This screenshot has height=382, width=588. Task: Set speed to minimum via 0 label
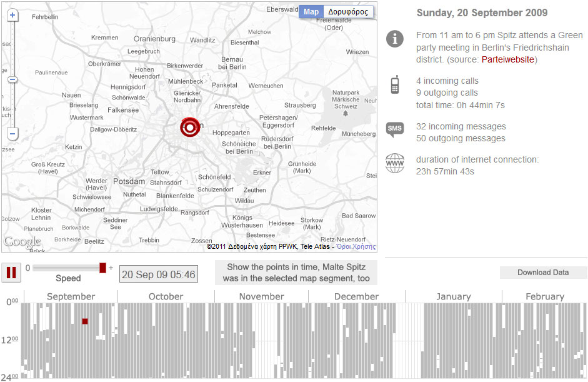click(x=27, y=268)
